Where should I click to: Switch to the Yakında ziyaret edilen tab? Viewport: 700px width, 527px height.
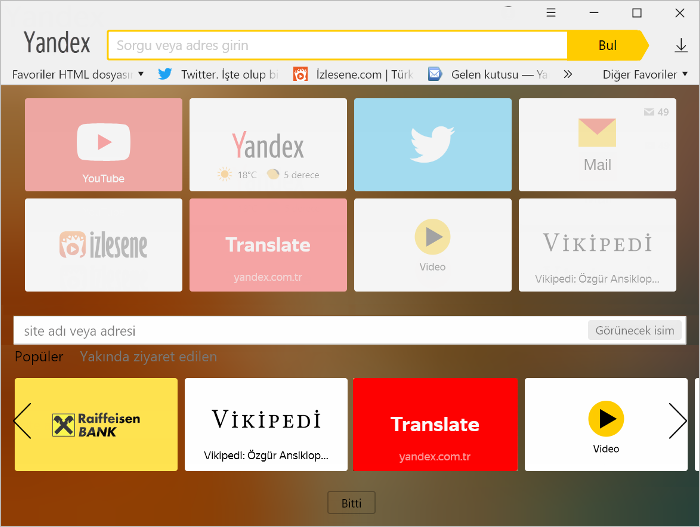click(148, 356)
